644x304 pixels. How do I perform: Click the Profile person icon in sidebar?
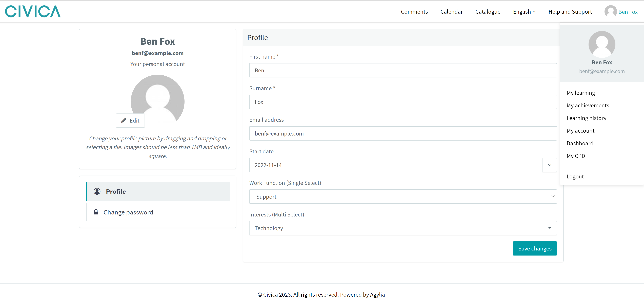coord(97,192)
